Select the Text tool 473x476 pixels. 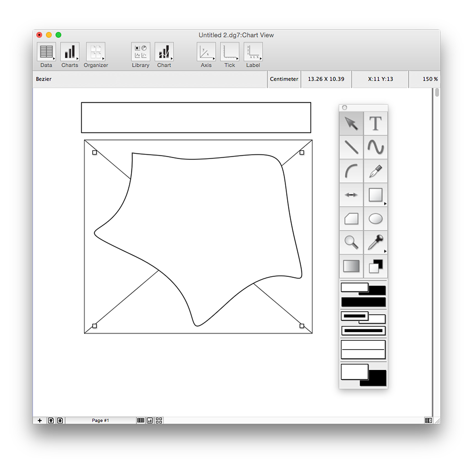pyautogui.click(x=376, y=123)
